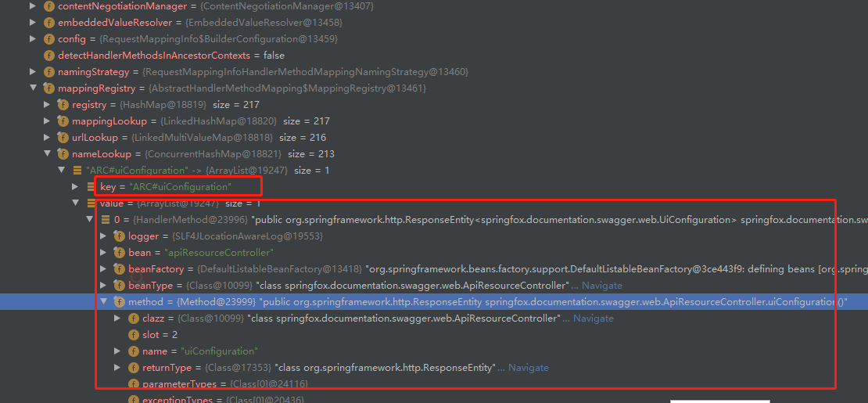
Task: Open Navigate link on beanType row
Action: 601,286
